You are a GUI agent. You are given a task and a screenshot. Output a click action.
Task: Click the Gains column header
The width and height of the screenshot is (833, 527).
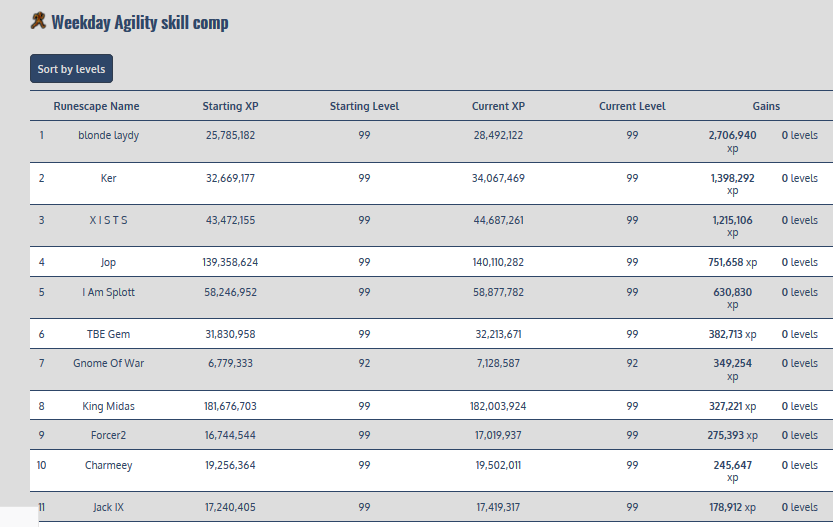[x=766, y=106]
